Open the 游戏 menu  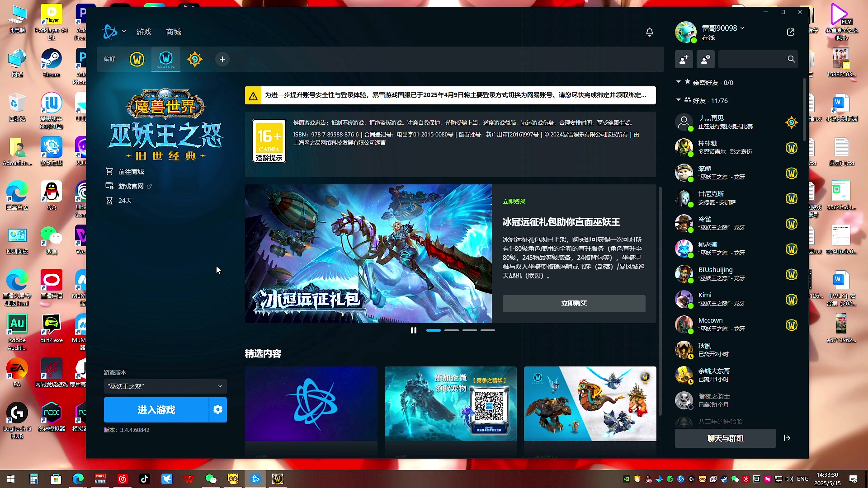click(144, 32)
